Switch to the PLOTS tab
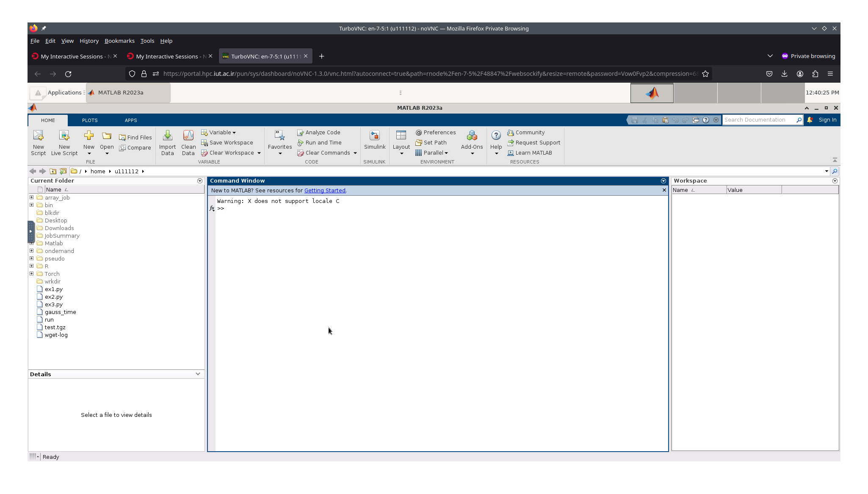The height and width of the screenshot is (494, 868). tap(90, 120)
